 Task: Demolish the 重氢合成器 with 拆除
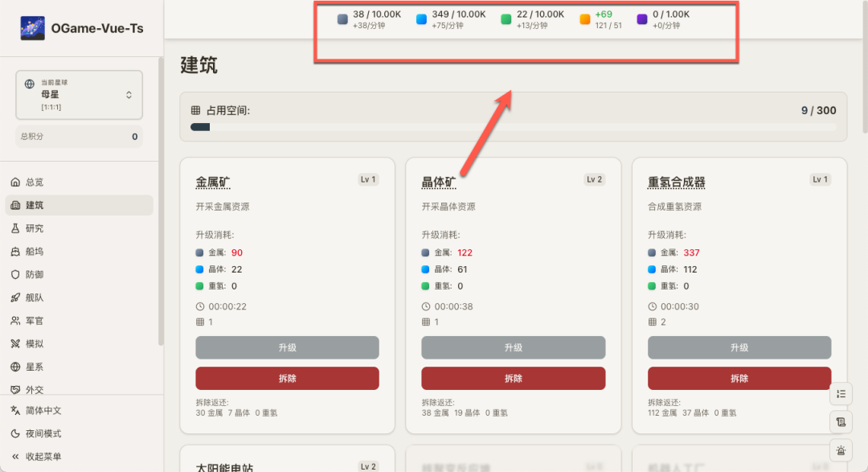click(739, 379)
